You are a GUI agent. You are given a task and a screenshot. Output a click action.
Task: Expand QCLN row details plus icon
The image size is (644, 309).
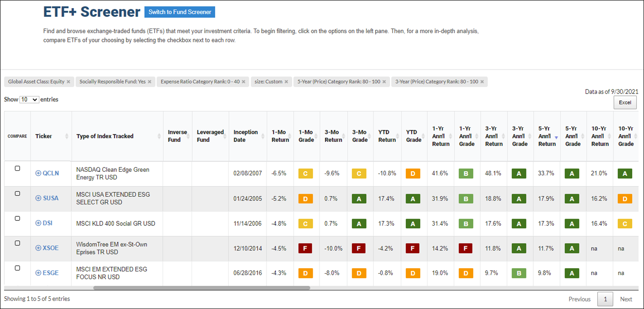tap(38, 173)
